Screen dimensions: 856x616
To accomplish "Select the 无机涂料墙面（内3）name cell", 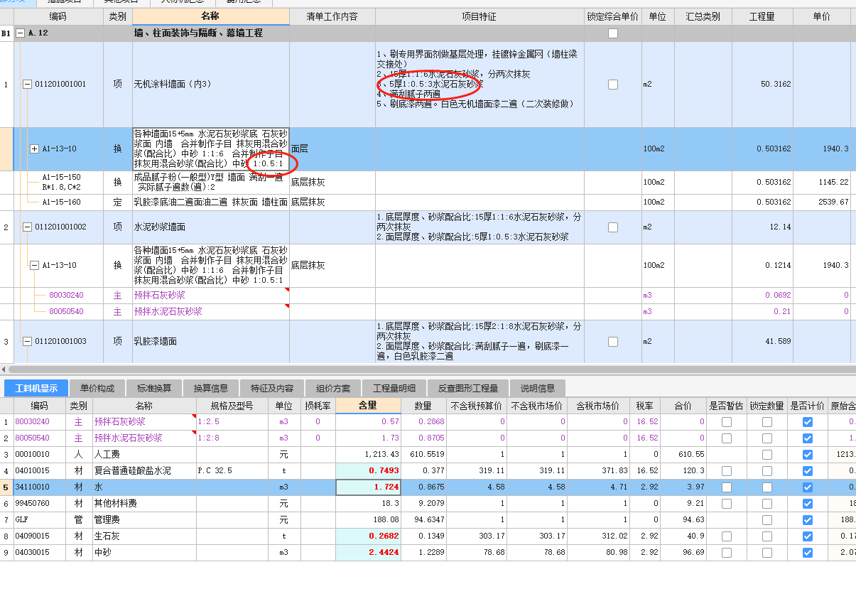I will [x=211, y=84].
